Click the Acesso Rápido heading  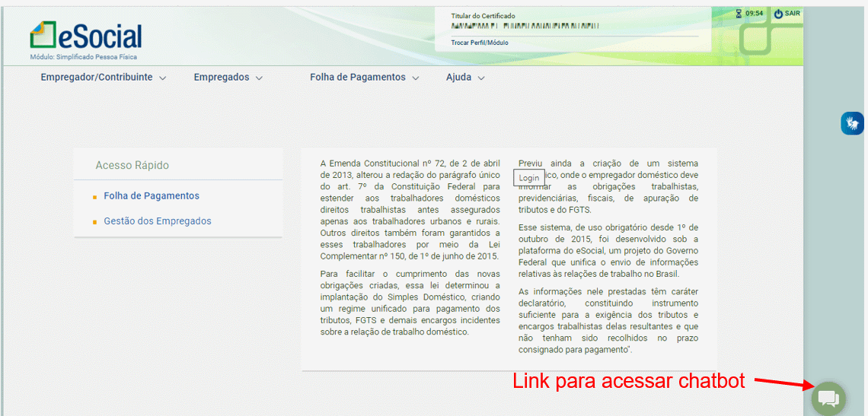pos(132,165)
